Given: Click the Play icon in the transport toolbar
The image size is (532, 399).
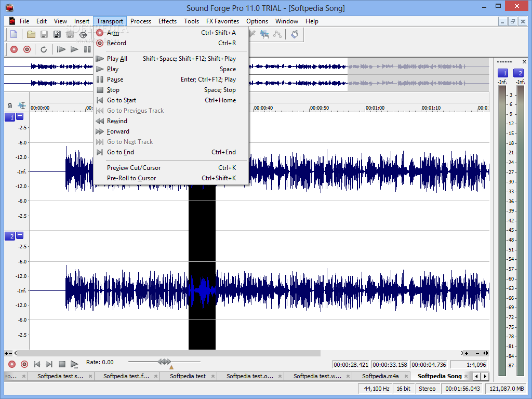Looking at the screenshot, I should (x=74, y=49).
